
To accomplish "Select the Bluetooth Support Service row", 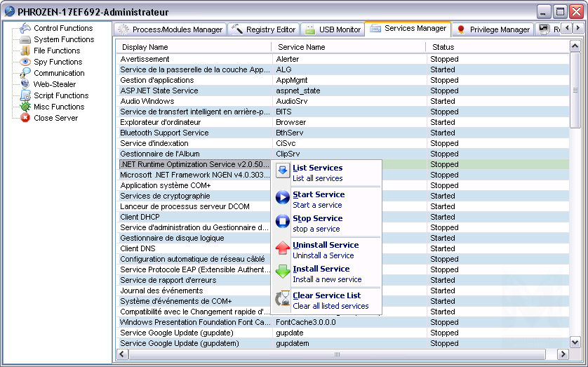I will coord(164,133).
